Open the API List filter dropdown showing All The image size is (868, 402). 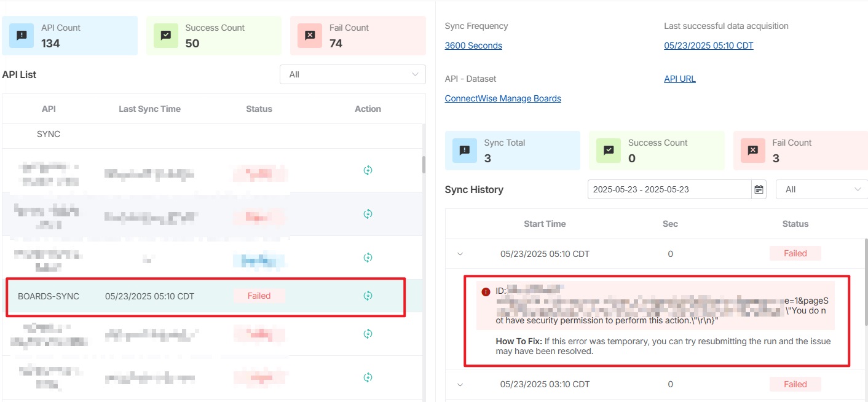[x=352, y=74]
